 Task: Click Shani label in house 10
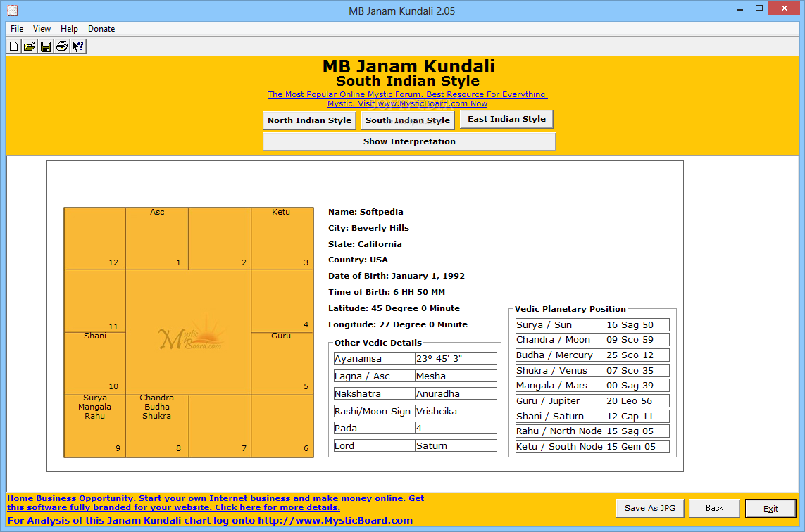tap(95, 336)
